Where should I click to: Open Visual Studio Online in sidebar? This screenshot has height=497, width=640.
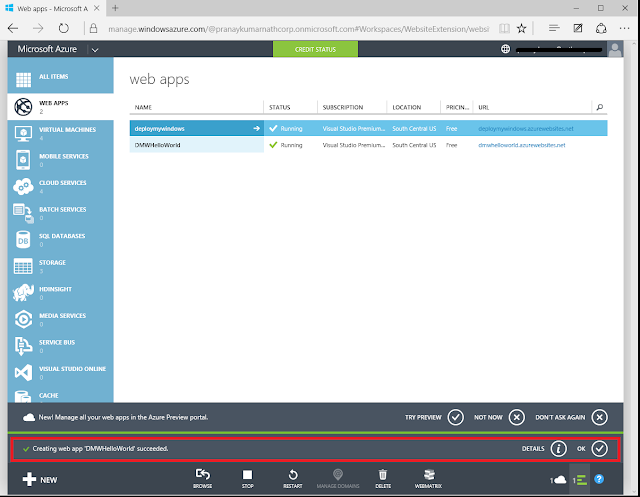[60, 372]
